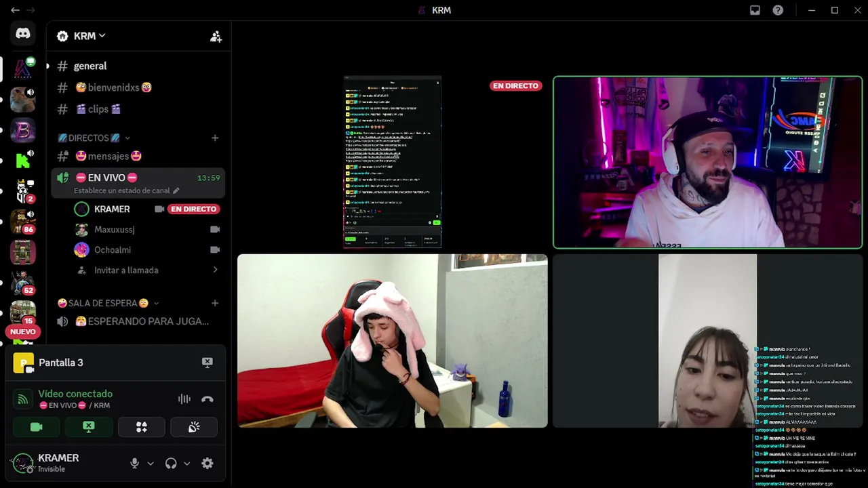Image resolution: width=868 pixels, height=488 pixels.
Task: Click the green connection signal icon
Action: coord(22,399)
